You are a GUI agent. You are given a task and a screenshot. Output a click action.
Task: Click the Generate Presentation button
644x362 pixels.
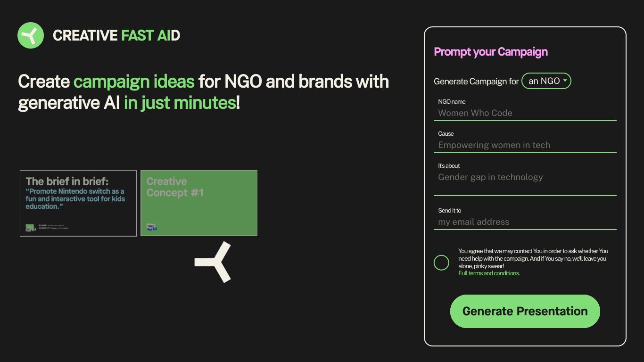tap(525, 311)
